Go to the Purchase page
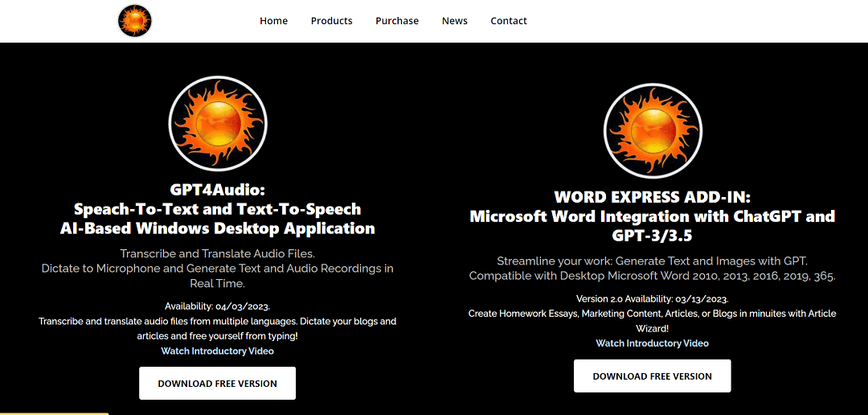Image resolution: width=868 pixels, height=415 pixels. 397,21
